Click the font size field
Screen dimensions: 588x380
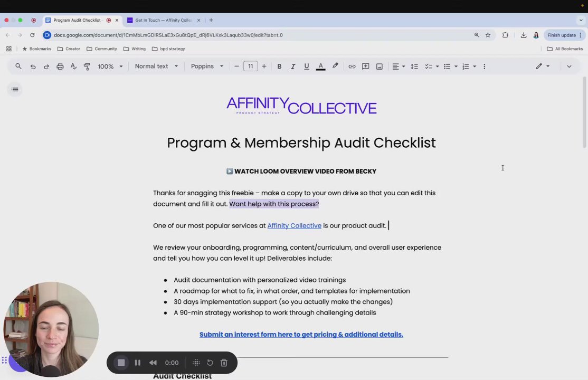[251, 66]
